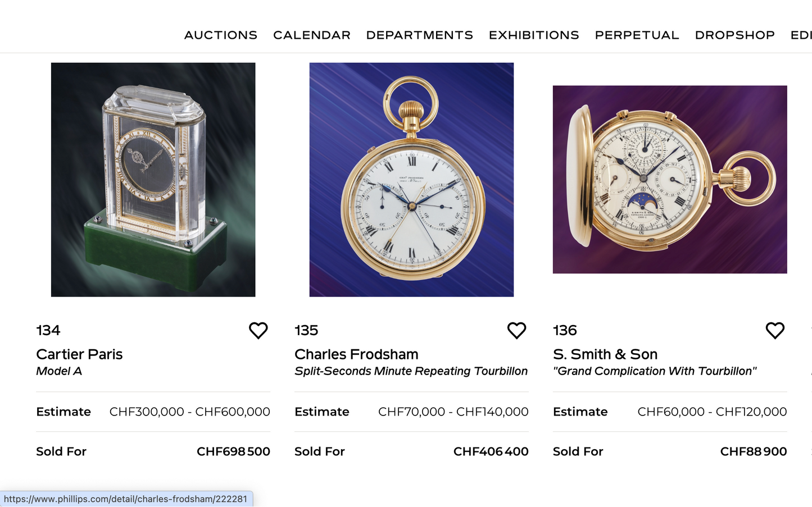Navigate to the CALENDAR section
Screen dimensions: 812x507
click(311, 35)
